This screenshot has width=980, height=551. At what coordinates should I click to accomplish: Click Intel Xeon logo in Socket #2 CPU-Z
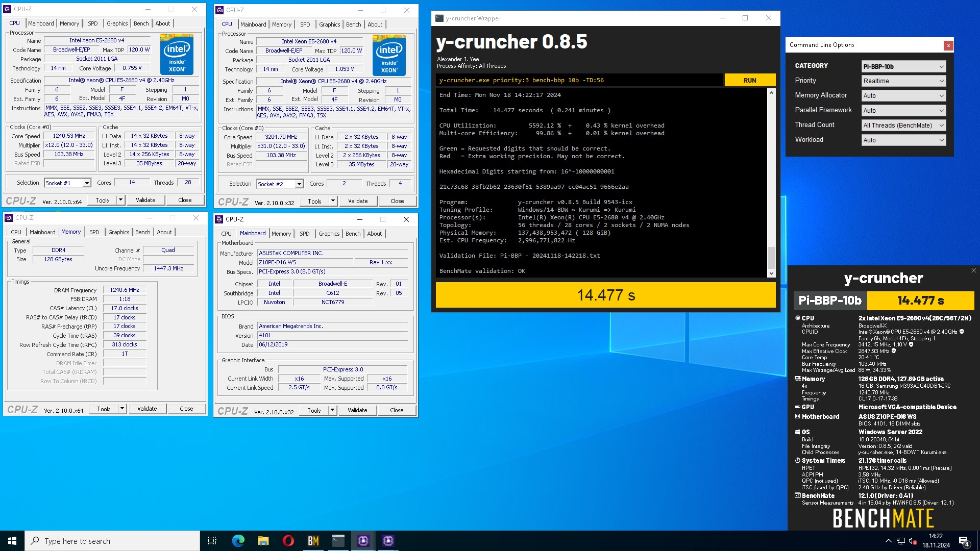tap(389, 55)
